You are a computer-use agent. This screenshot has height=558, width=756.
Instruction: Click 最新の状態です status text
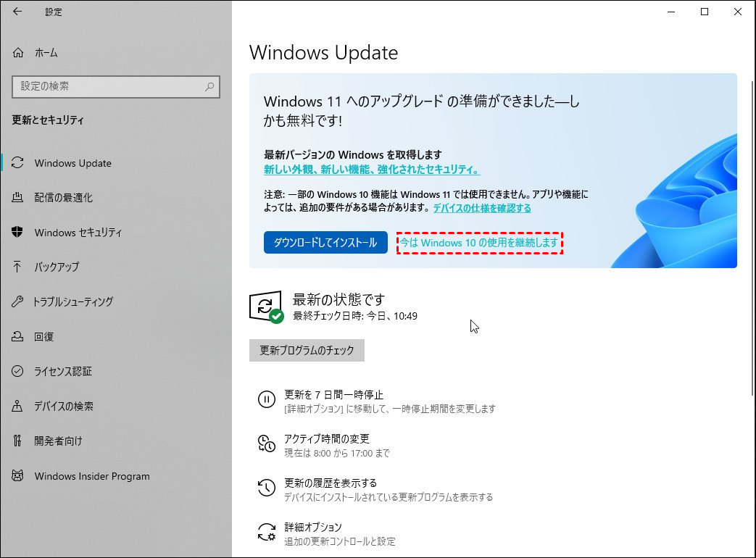click(x=338, y=299)
